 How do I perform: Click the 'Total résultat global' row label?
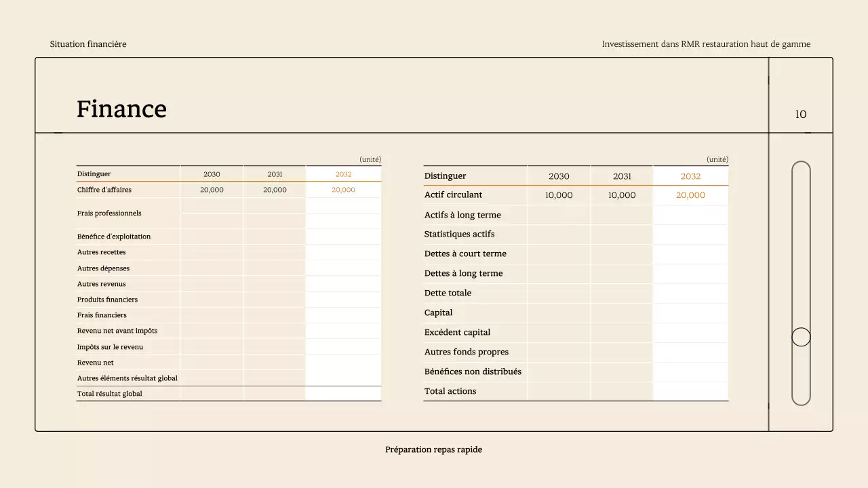click(x=110, y=394)
